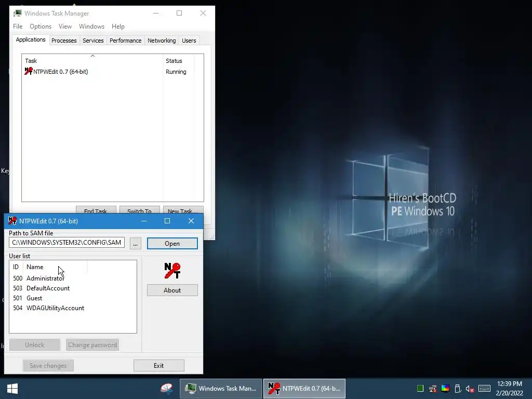532x399 pixels.
Task: Click Exit to close NTPWEdit
Action: (159, 365)
